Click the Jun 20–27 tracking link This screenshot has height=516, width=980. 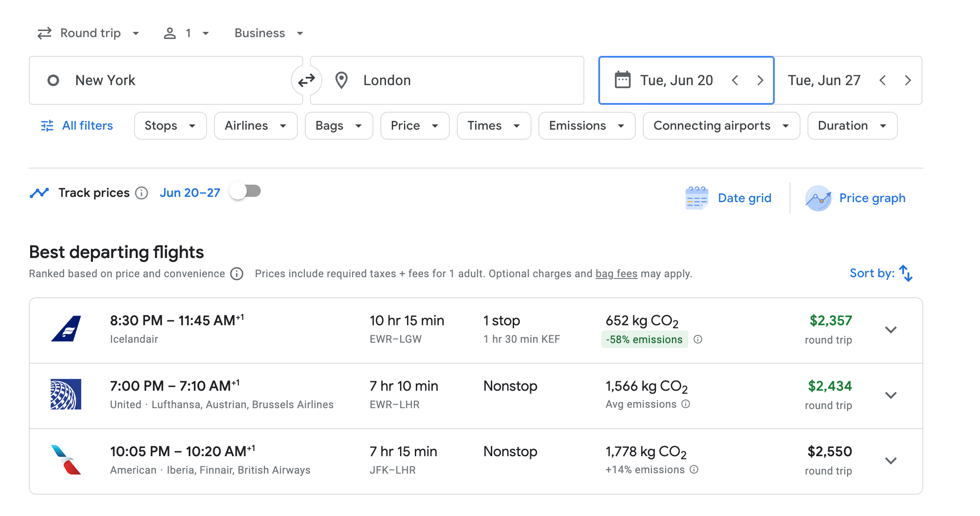(x=190, y=193)
